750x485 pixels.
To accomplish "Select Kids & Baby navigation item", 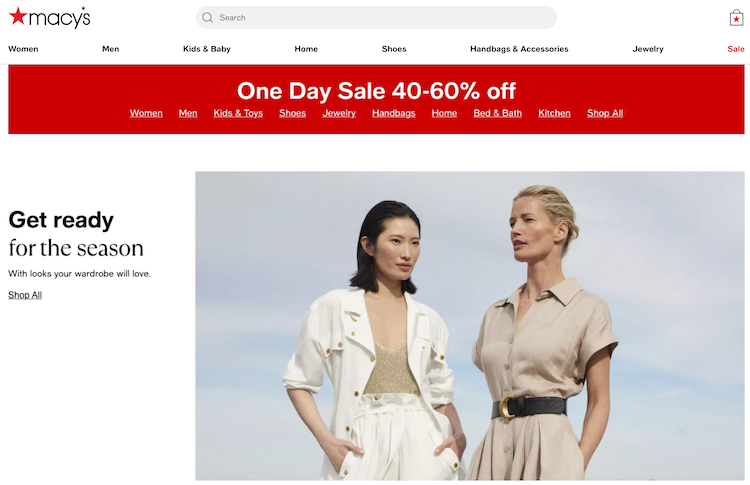I will (207, 49).
